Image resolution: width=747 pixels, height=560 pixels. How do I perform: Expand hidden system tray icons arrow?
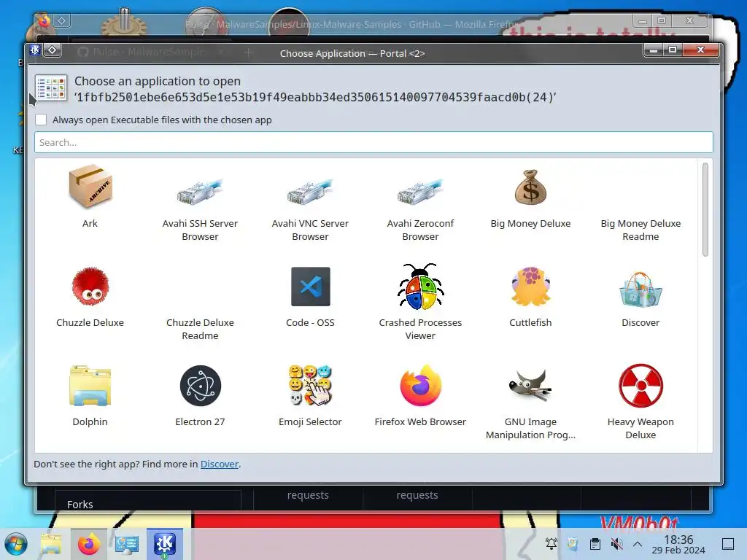[638, 543]
